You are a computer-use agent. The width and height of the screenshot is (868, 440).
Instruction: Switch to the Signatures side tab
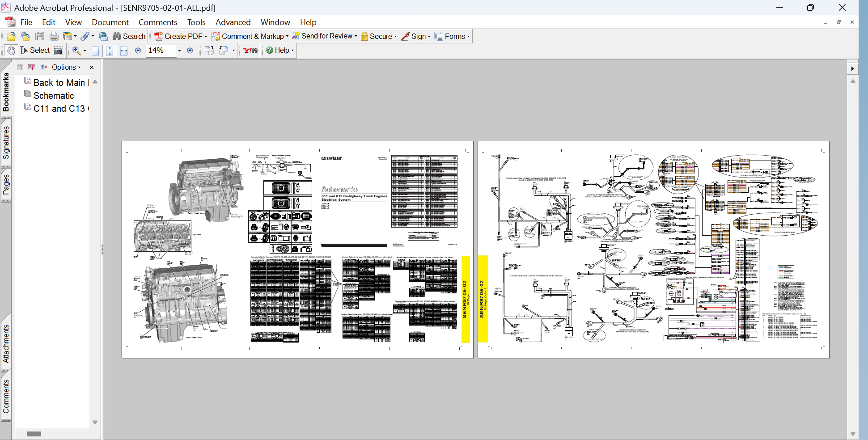coord(6,143)
